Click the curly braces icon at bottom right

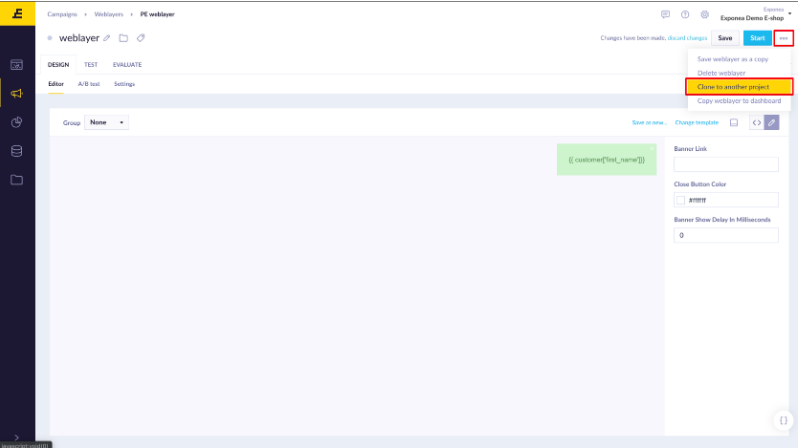coord(783,420)
